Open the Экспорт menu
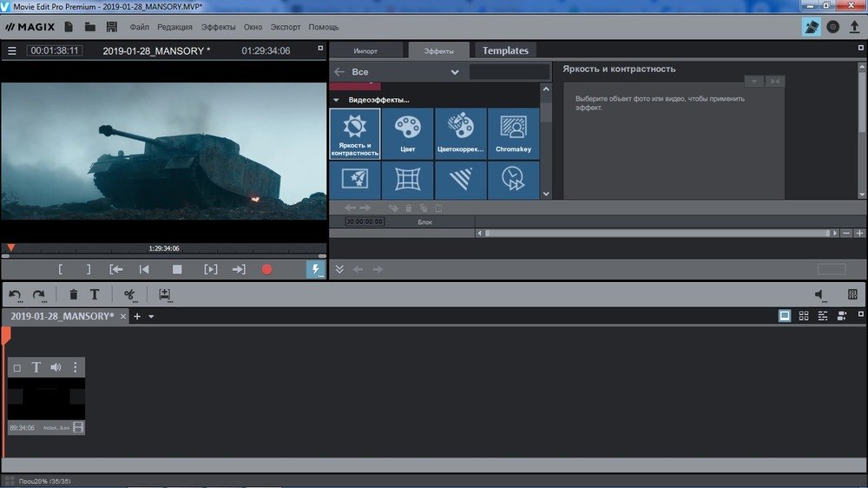Viewport: 868px width, 488px height. click(285, 27)
